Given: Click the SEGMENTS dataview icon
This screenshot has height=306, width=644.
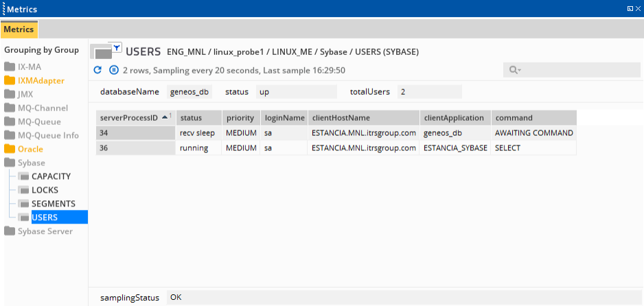Looking at the screenshot, I should pyautogui.click(x=23, y=204).
